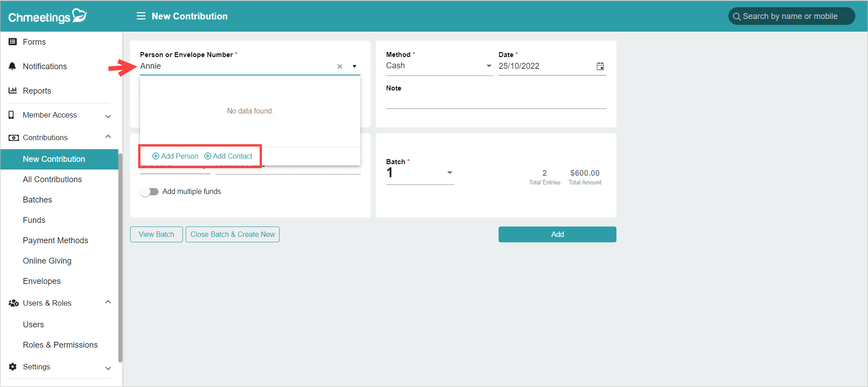Click the New Contribution page title
Viewport: 868px width, 387px height.
click(x=190, y=16)
